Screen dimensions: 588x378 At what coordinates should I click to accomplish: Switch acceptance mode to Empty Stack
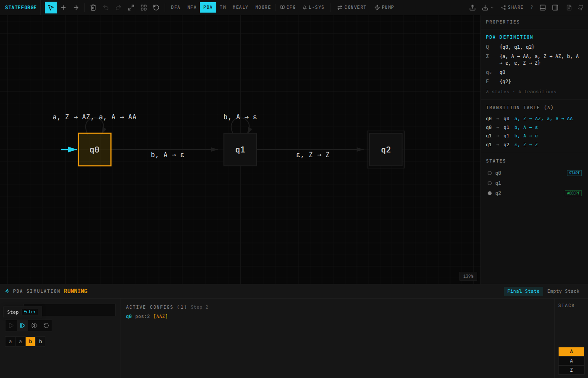coord(564,291)
